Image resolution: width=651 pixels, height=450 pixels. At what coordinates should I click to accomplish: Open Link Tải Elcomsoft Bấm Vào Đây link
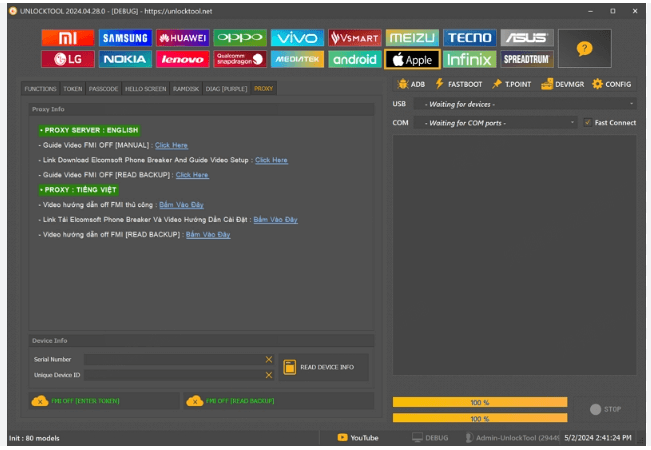[276, 220]
